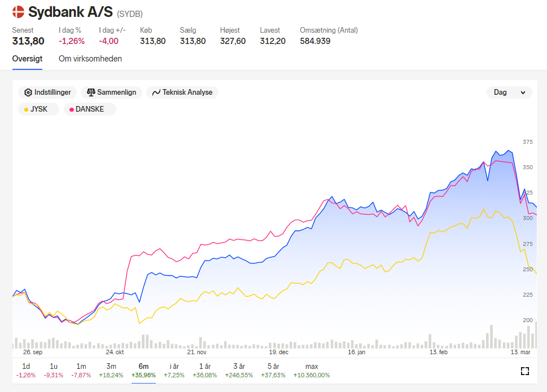Select the 3 år time range
This screenshot has width=547, height=392.
[x=239, y=371]
